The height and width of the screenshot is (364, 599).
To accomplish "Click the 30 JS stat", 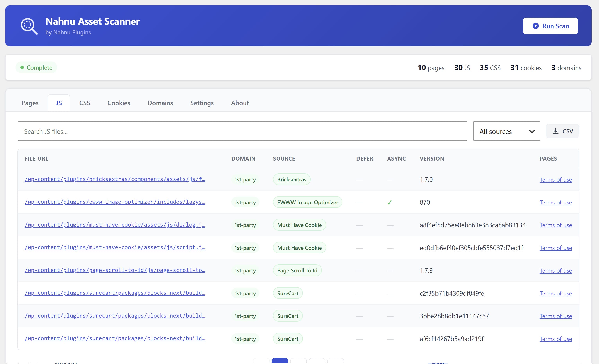I will (462, 68).
